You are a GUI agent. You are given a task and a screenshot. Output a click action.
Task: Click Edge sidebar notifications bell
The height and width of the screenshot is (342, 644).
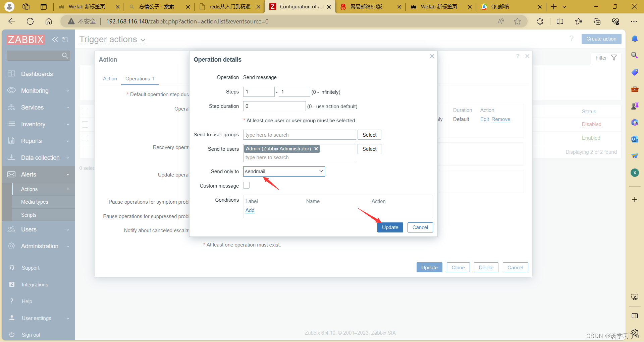click(x=635, y=39)
